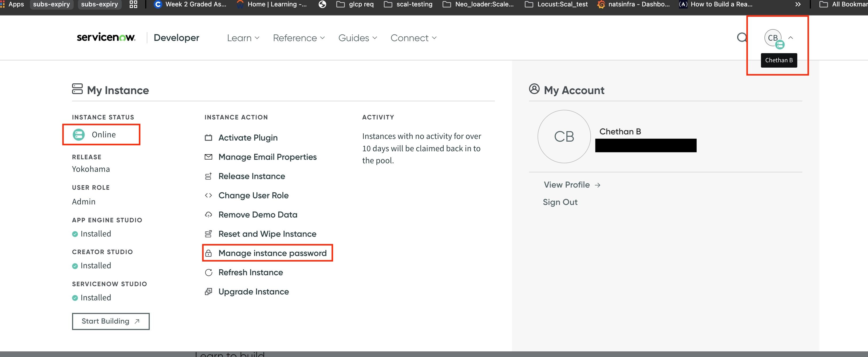The image size is (868, 357).
Task: Click the green Online status icon
Action: pos(79,135)
